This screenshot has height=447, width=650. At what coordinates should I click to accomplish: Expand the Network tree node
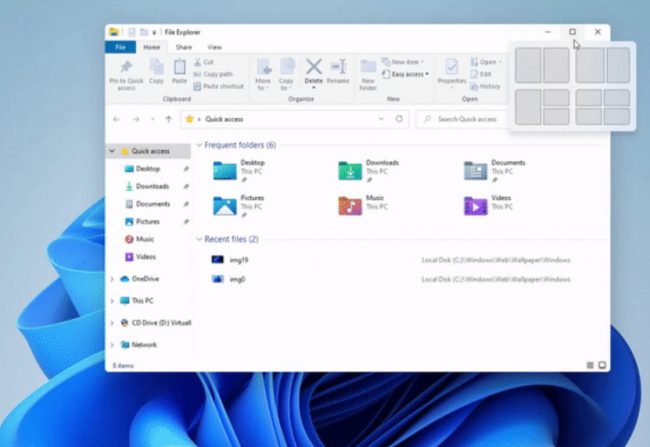pyautogui.click(x=112, y=345)
